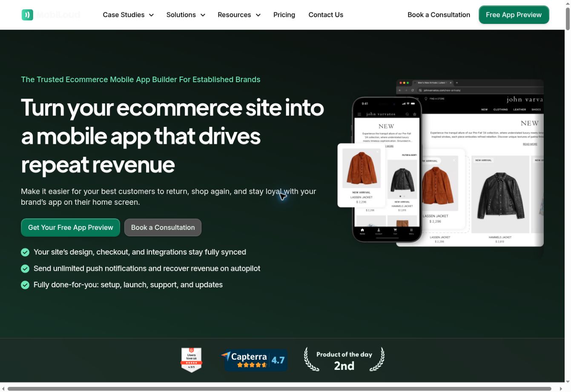Click the first green checkmark icon about synced design

[x=25, y=252]
